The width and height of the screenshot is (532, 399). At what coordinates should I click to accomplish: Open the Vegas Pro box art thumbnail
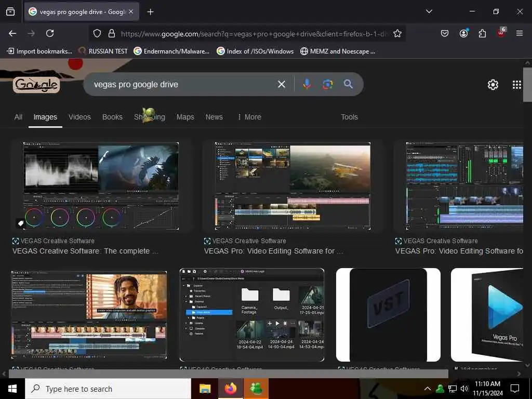(x=487, y=315)
